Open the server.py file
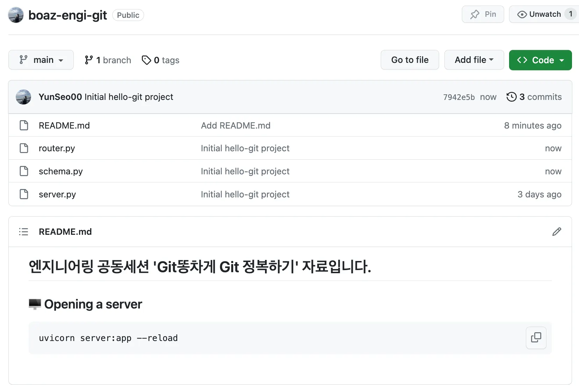The width and height of the screenshot is (579, 392). pyautogui.click(x=57, y=195)
